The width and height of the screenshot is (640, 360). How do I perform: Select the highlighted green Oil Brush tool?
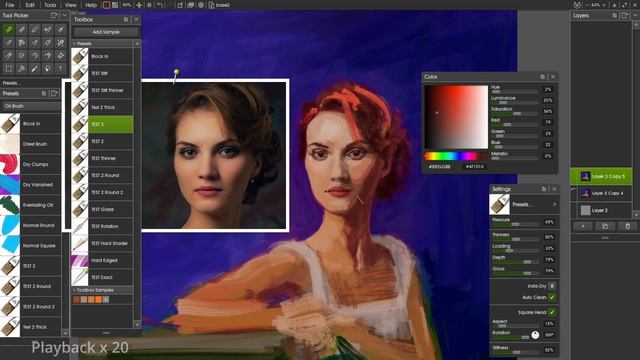tap(9, 29)
